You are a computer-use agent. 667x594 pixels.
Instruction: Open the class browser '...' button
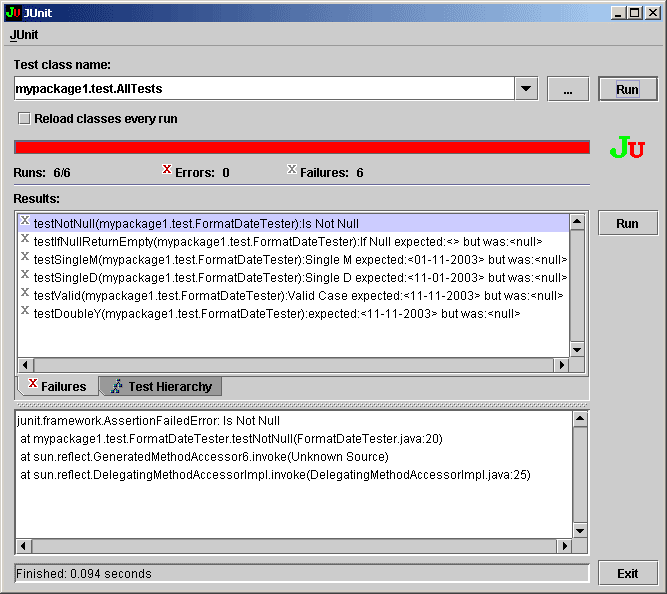tap(568, 89)
